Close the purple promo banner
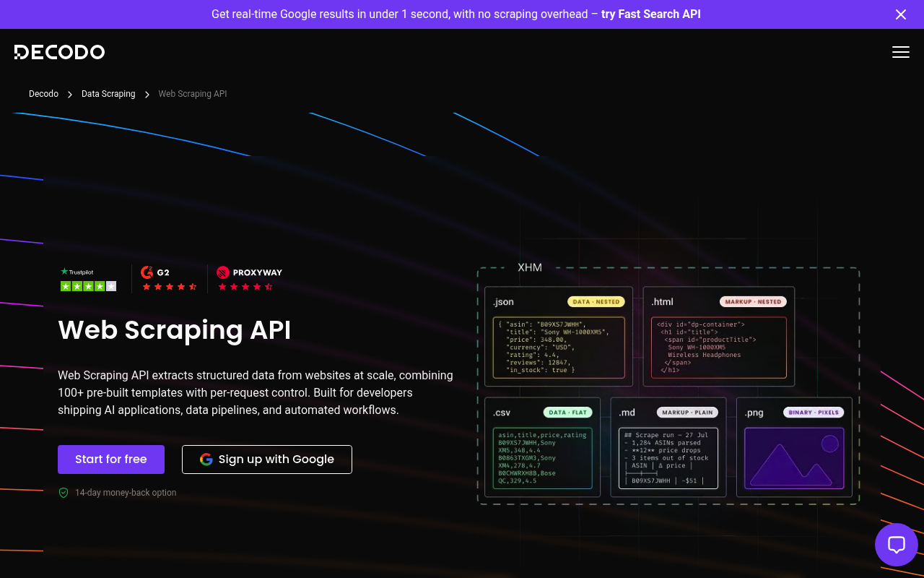This screenshot has width=924, height=578. tap(901, 14)
